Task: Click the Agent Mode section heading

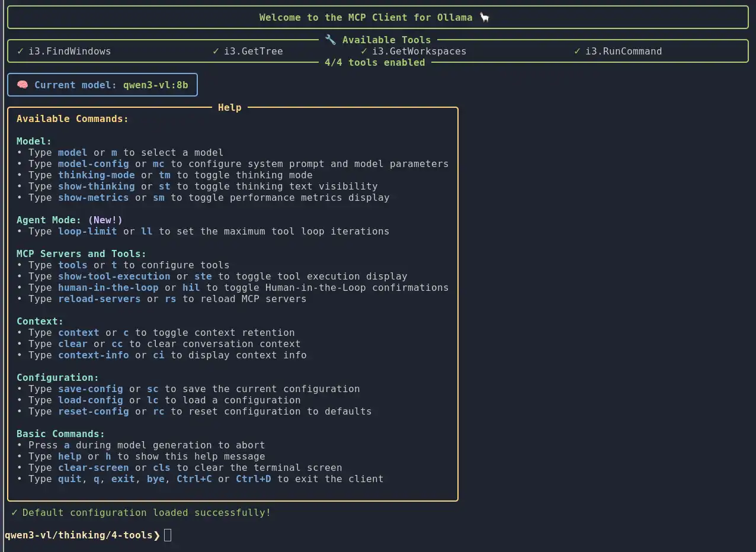Action: tap(49, 220)
